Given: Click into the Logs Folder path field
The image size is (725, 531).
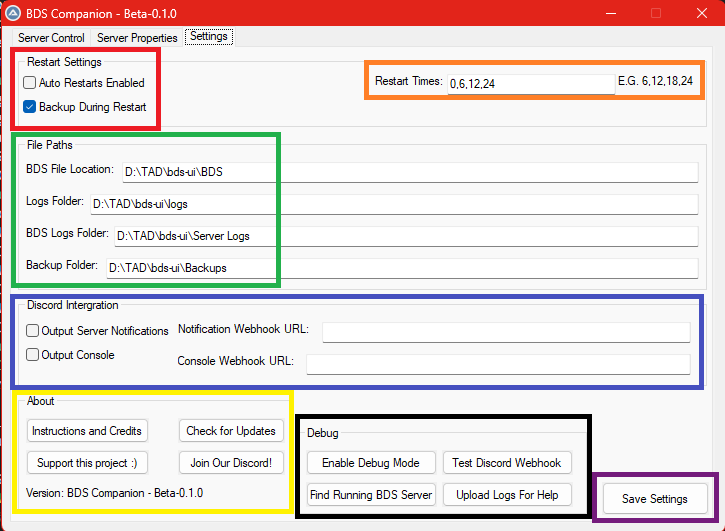Looking at the screenshot, I should click(x=394, y=204).
